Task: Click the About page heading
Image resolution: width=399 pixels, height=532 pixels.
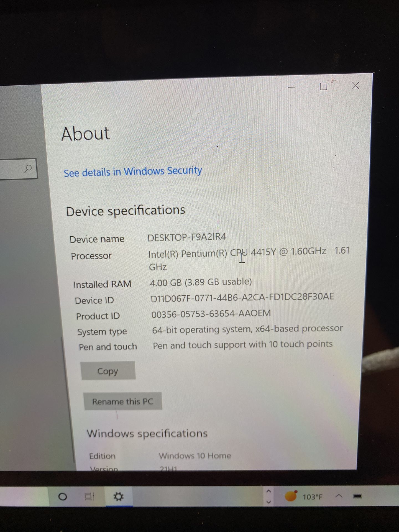Action: coord(86,134)
